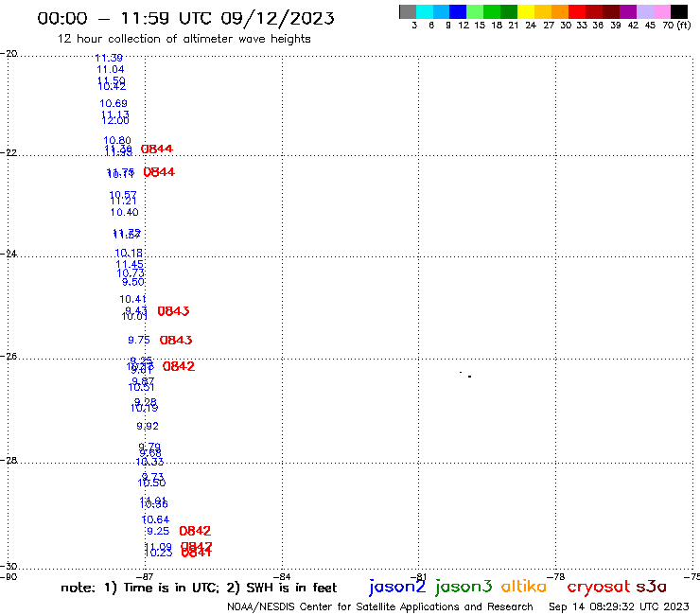The height and width of the screenshot is (615, 700).
Task: Click the '10.64' wave height value
Action: (155, 519)
